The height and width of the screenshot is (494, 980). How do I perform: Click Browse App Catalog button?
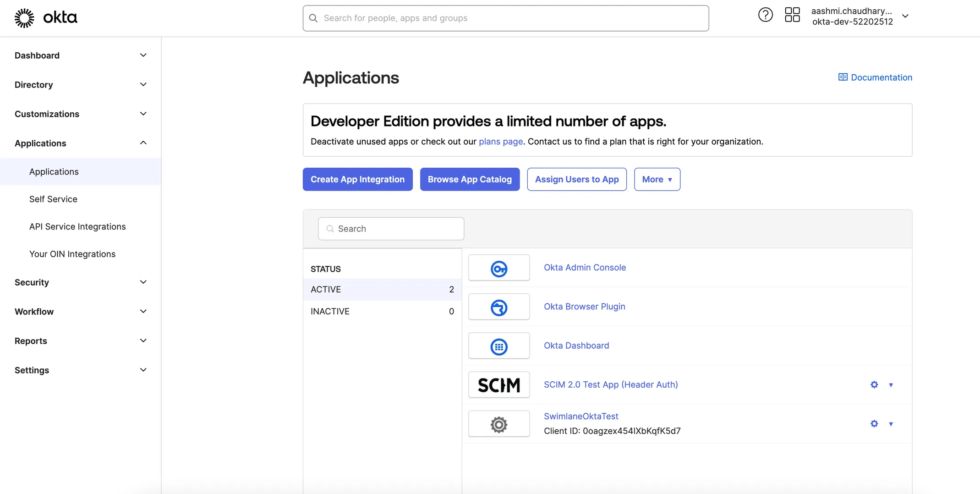pyautogui.click(x=470, y=179)
